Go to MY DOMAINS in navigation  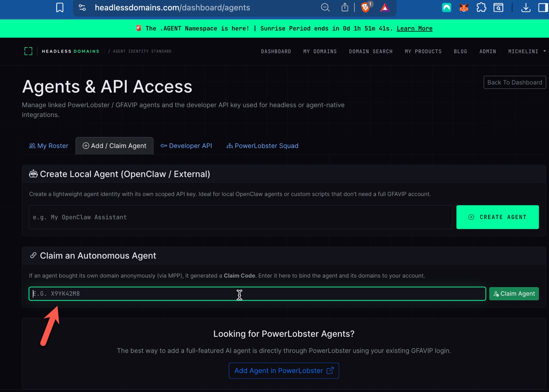[320, 51]
